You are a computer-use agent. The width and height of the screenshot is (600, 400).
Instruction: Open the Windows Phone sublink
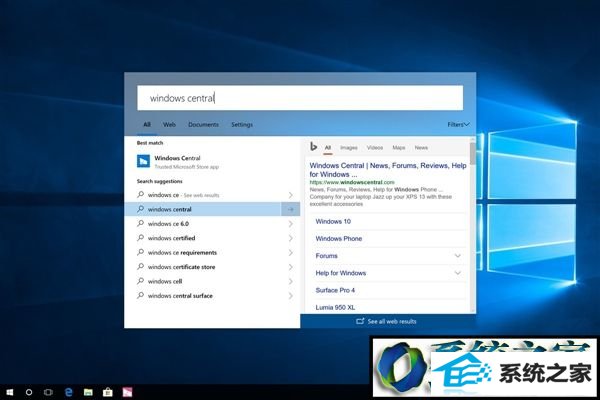[339, 238]
